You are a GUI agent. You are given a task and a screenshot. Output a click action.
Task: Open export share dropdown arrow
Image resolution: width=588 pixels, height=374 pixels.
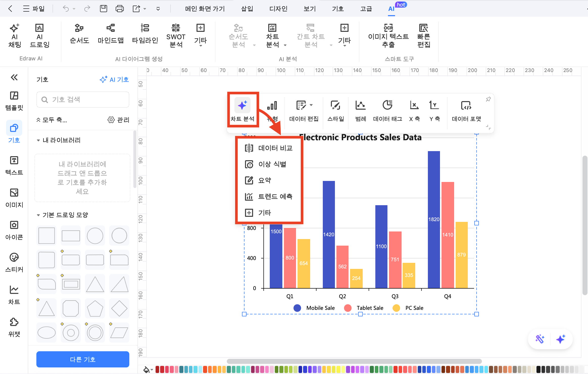tap(145, 9)
